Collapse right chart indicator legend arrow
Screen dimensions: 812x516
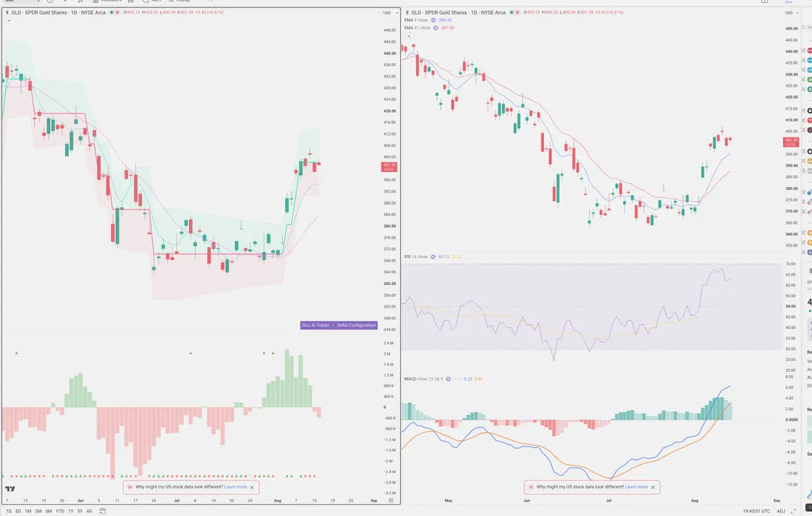[x=409, y=35]
